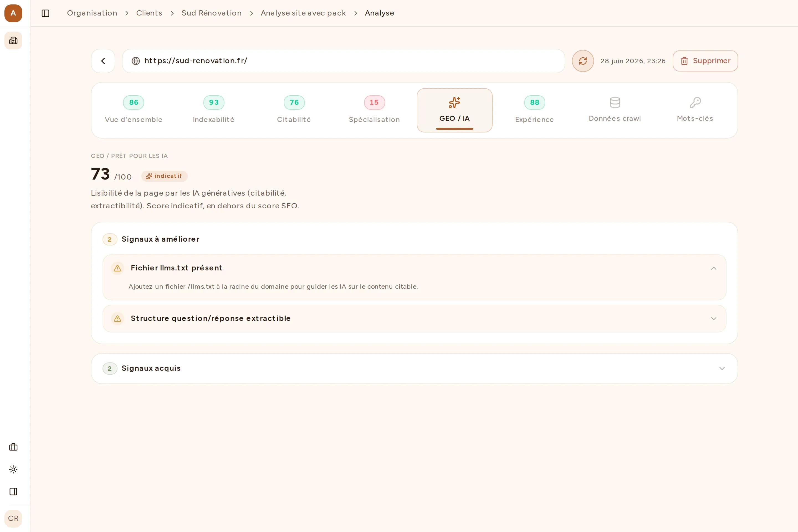Open the Mots-clés tab

click(x=695, y=110)
